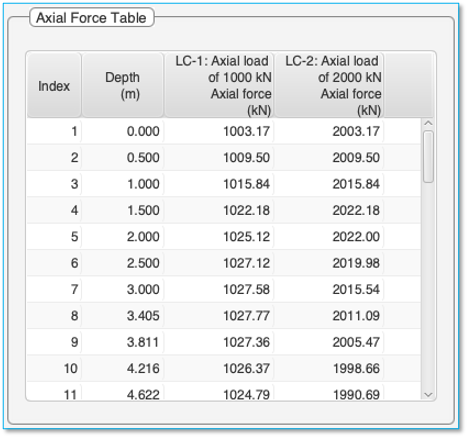Select LC-1 value 1003.17
468x437 pixels.
click(x=219, y=131)
